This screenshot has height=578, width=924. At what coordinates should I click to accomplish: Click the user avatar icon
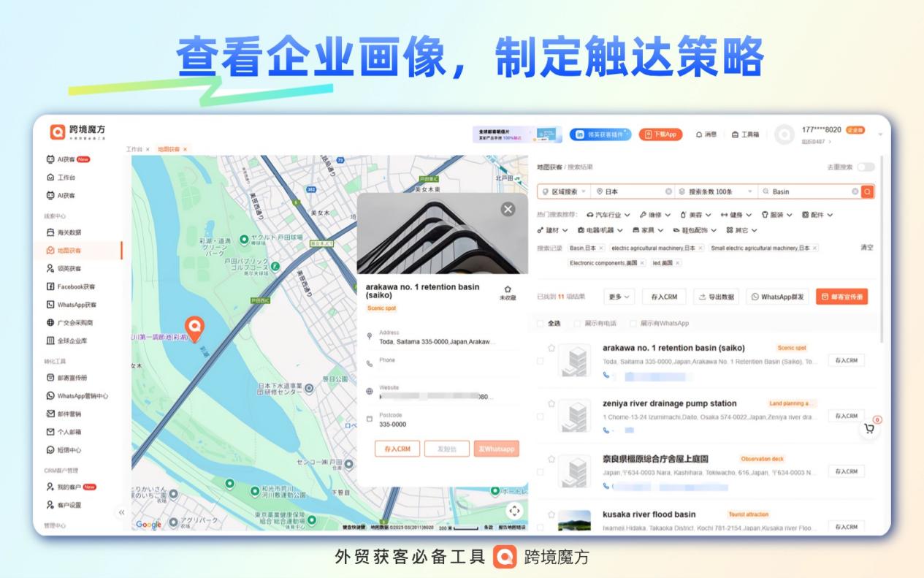784,134
